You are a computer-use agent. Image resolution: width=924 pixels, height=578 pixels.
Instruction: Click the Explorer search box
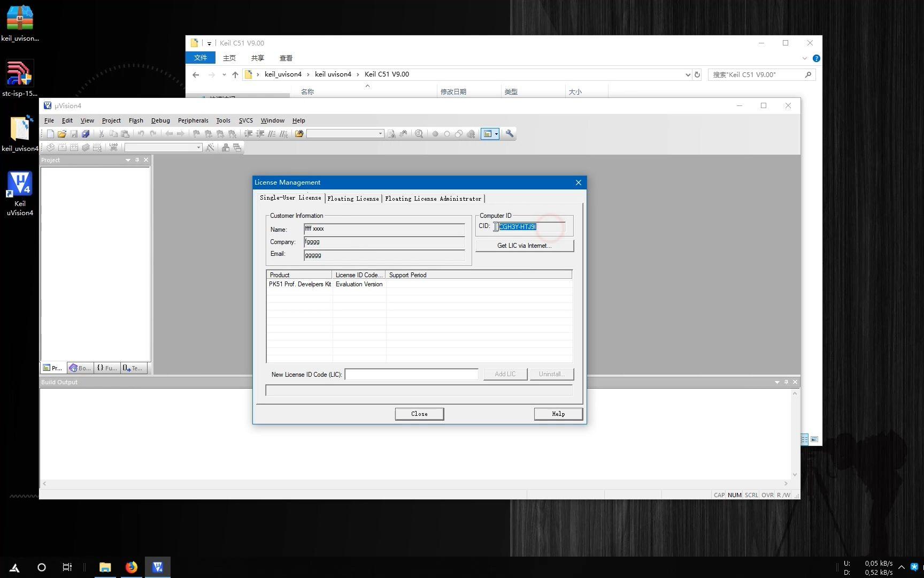[762, 75]
